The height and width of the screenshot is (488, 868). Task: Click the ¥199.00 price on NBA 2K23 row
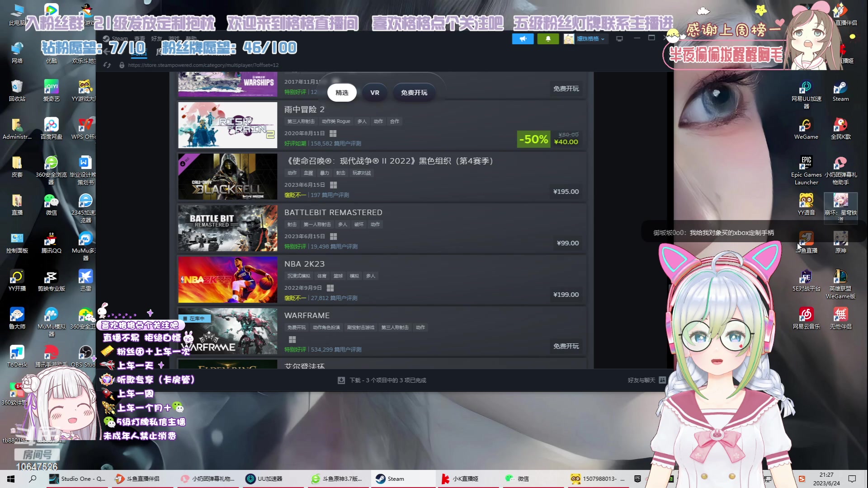[x=566, y=295]
